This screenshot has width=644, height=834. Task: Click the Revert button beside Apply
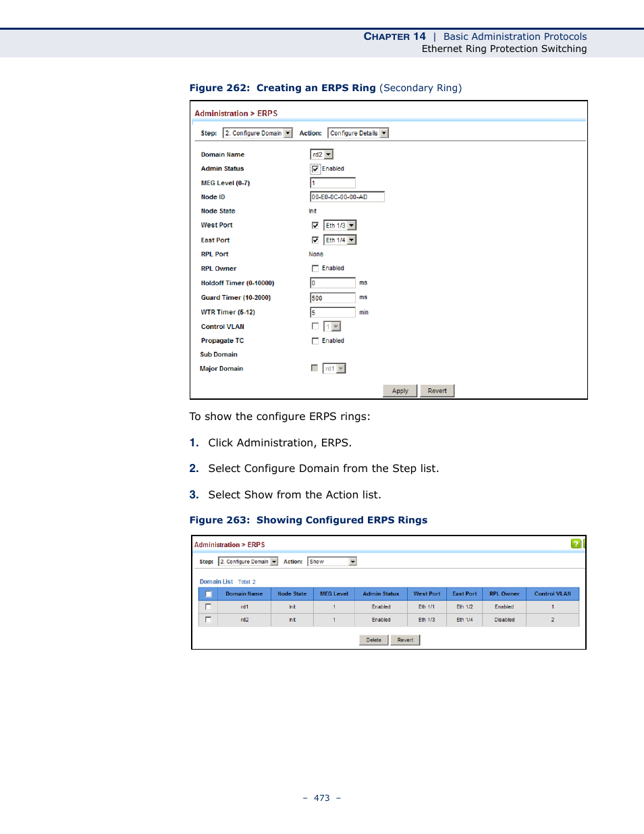437,391
